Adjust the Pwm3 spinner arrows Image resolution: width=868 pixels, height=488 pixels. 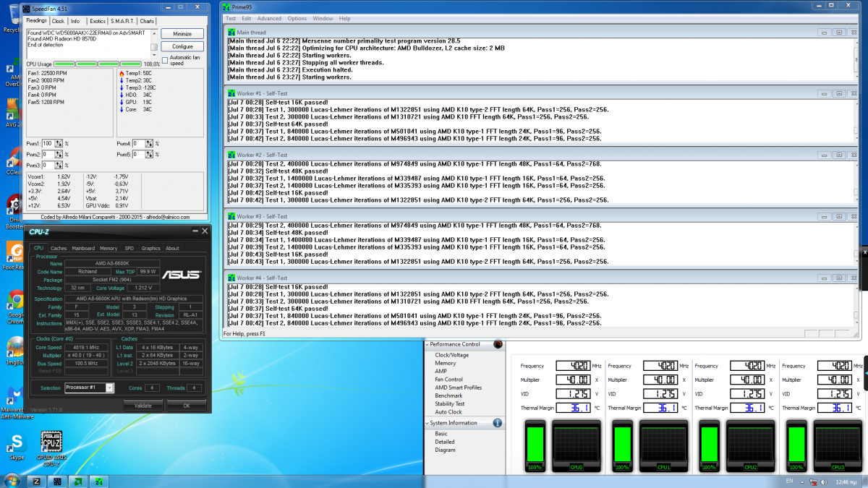click(60, 166)
